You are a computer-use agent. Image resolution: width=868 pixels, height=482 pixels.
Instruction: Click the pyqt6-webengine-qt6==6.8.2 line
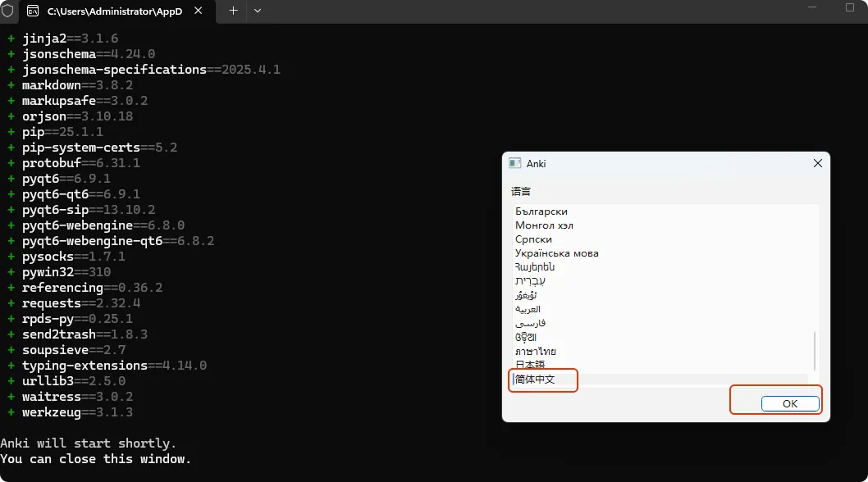click(x=118, y=241)
